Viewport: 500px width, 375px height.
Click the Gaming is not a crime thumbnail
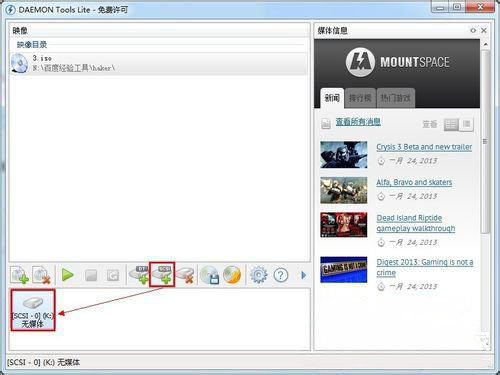[x=344, y=269]
